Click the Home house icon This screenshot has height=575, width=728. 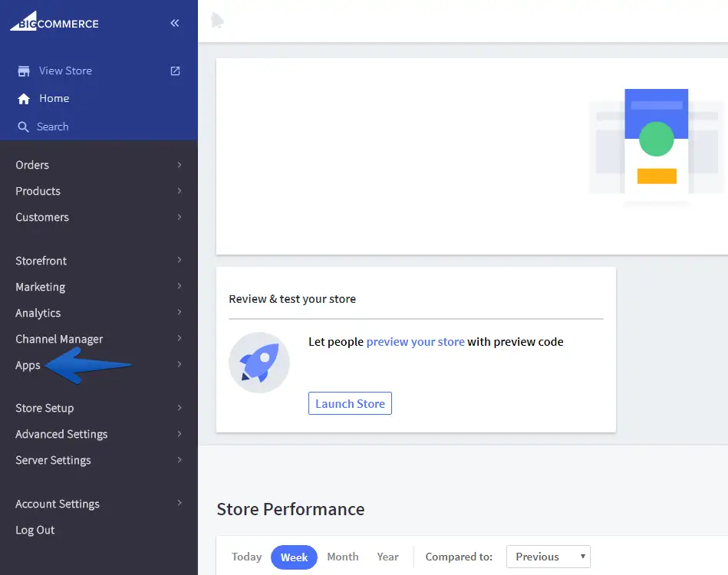coord(24,99)
